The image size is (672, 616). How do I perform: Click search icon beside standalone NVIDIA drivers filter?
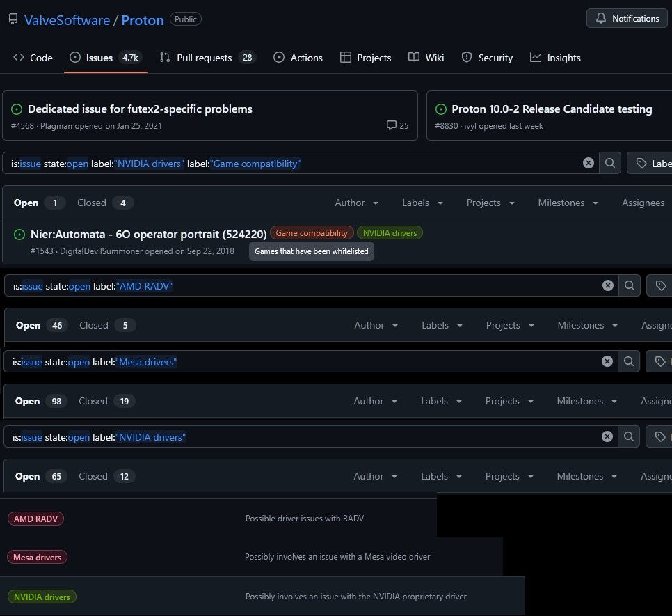coord(629,436)
